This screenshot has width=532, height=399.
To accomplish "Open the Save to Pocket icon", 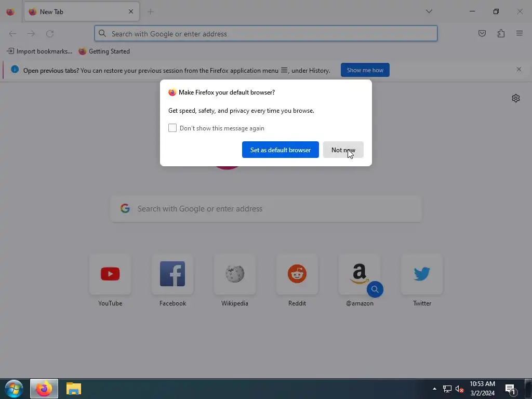I will (x=482, y=33).
